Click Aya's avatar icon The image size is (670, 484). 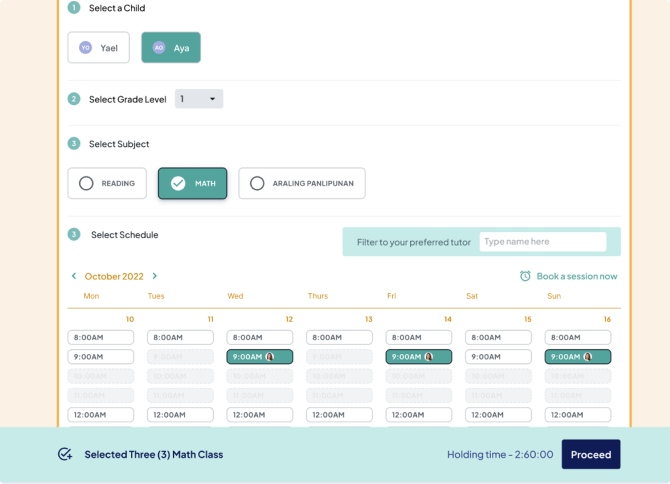pyautogui.click(x=159, y=48)
